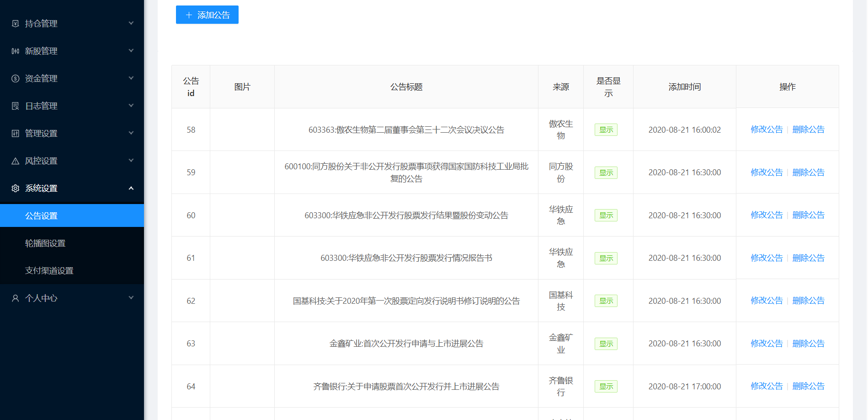
Task: Click the 个人中心 user icon
Action: pyautogui.click(x=16, y=298)
